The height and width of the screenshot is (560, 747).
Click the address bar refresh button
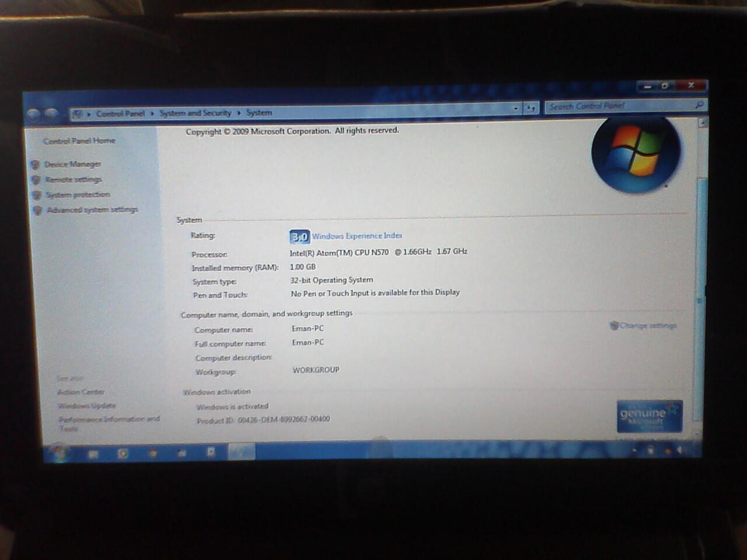pyautogui.click(x=530, y=108)
